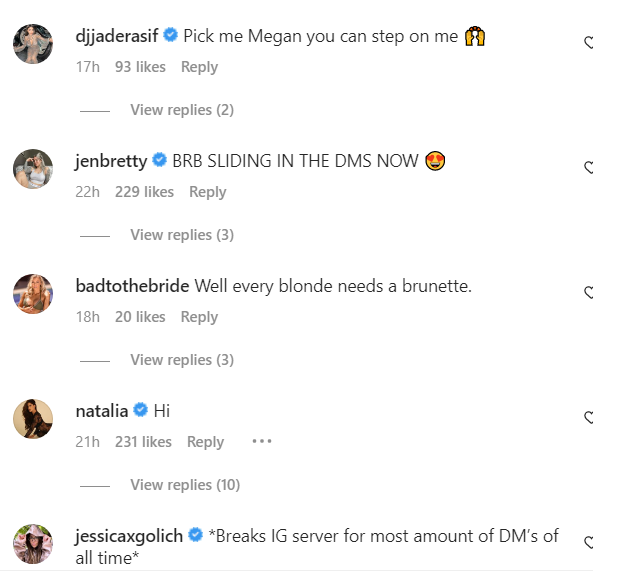The width and height of the screenshot is (631, 572).
Task: Reply to djjaderasif's comment
Action: [x=199, y=67]
